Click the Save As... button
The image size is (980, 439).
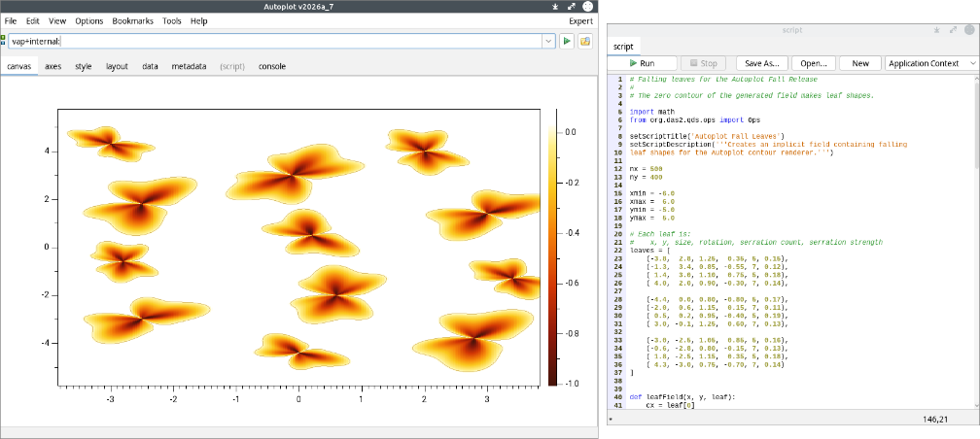762,63
